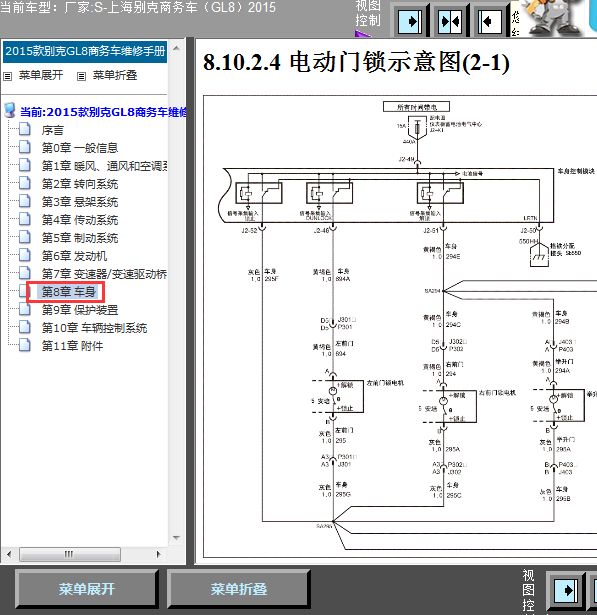
Task: Click page icon next to 第9章 保护装置
Action: tap(25, 309)
